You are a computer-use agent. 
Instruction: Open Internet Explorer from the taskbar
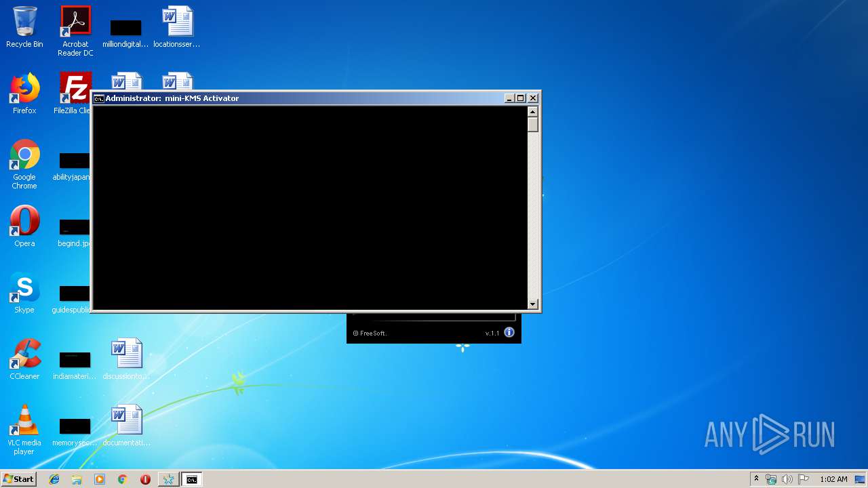pos(54,479)
